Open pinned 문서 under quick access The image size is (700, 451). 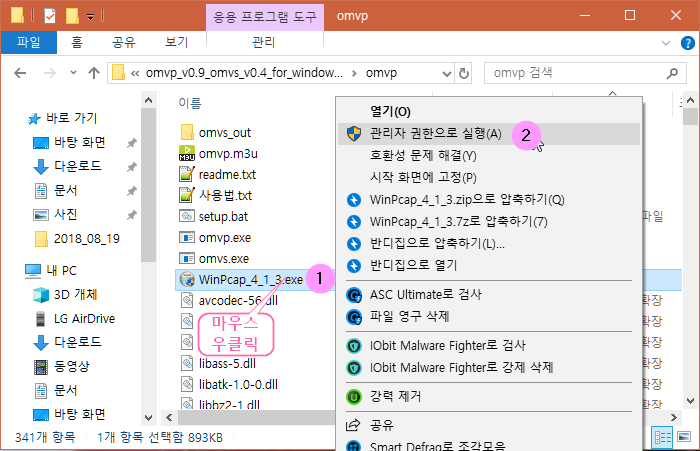(x=66, y=191)
